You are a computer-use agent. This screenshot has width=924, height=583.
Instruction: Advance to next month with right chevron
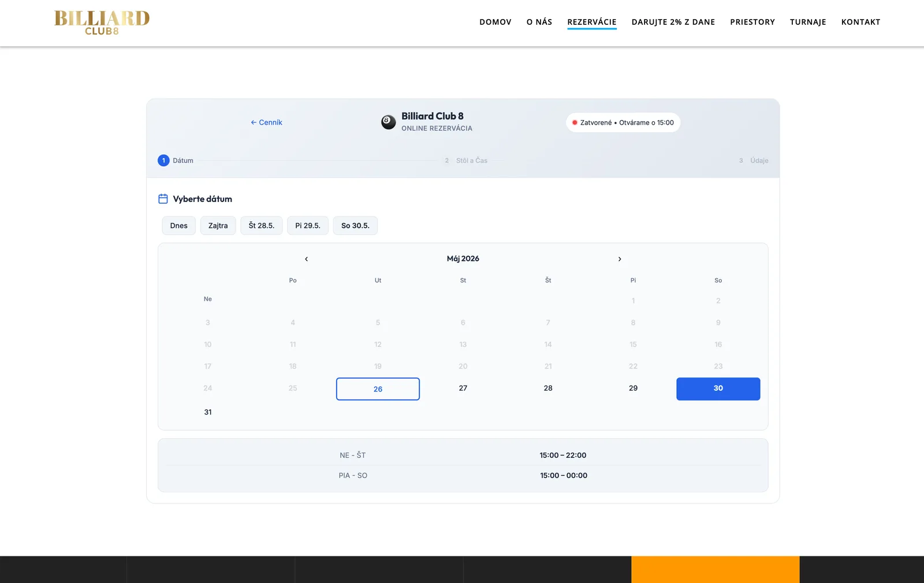620,259
